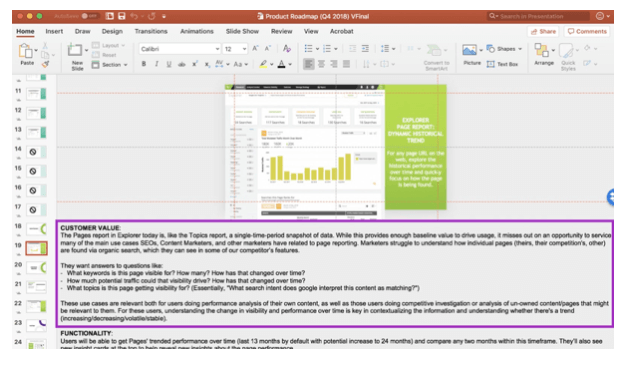The image size is (621, 366).
Task: Toggle strikethrough text formatting
Action: [181, 64]
